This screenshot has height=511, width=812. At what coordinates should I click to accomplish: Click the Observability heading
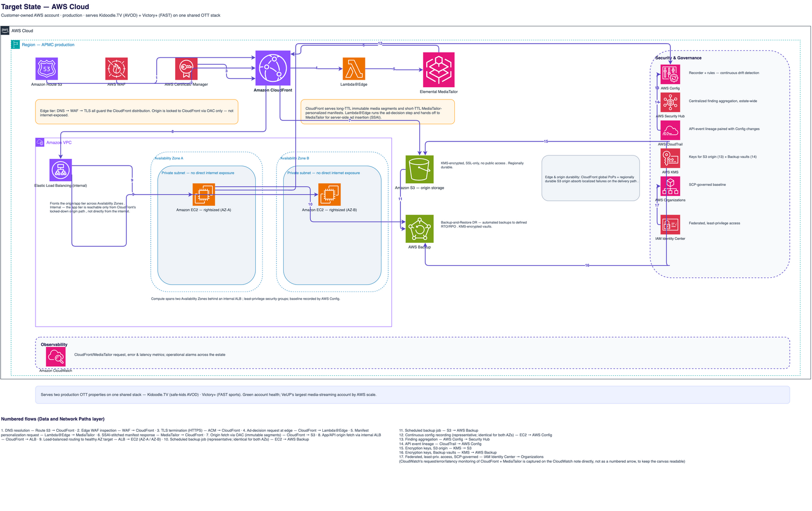(54, 344)
